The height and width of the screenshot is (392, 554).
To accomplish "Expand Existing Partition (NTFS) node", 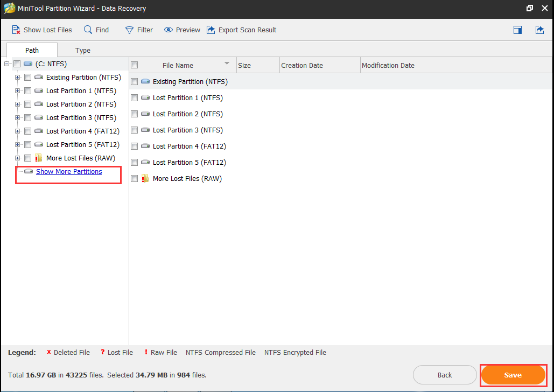I will 17,78.
